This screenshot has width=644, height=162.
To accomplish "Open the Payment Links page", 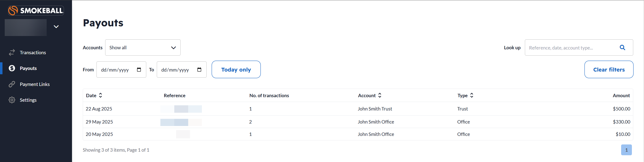I will pyautogui.click(x=35, y=84).
